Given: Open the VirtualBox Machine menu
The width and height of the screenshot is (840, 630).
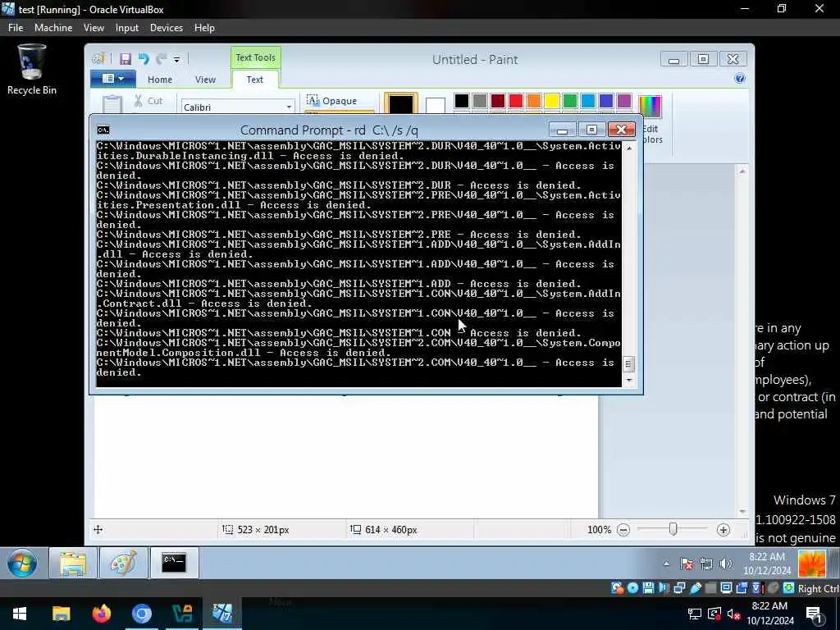Looking at the screenshot, I should (53, 28).
